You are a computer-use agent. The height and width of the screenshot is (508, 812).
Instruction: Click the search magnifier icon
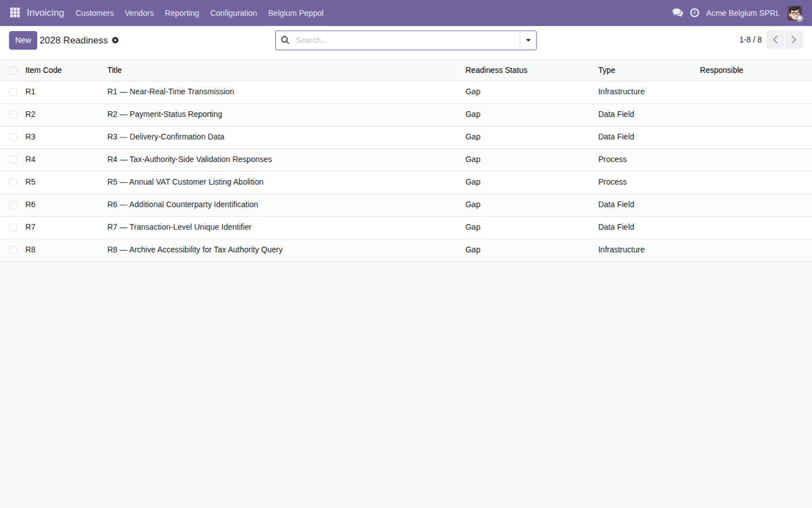click(x=285, y=41)
